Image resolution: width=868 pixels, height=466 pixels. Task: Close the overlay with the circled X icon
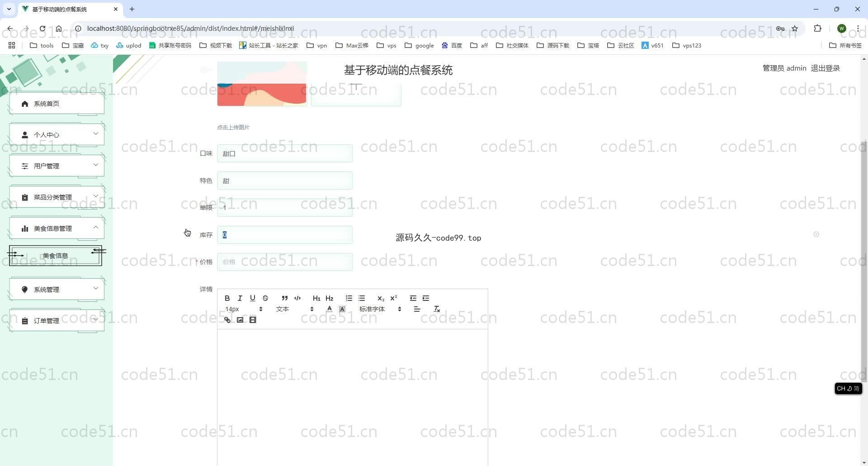coord(816,234)
